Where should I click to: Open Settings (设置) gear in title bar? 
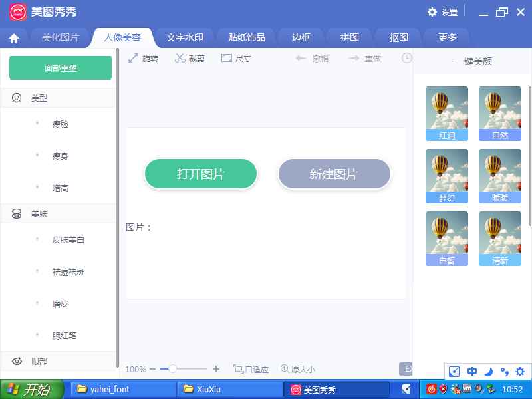pyautogui.click(x=442, y=12)
